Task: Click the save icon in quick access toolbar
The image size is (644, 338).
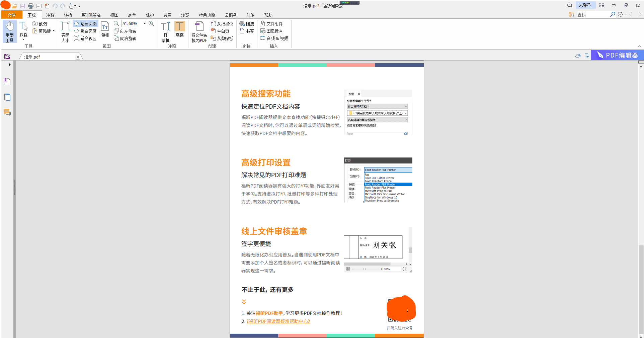Action: 23,6
